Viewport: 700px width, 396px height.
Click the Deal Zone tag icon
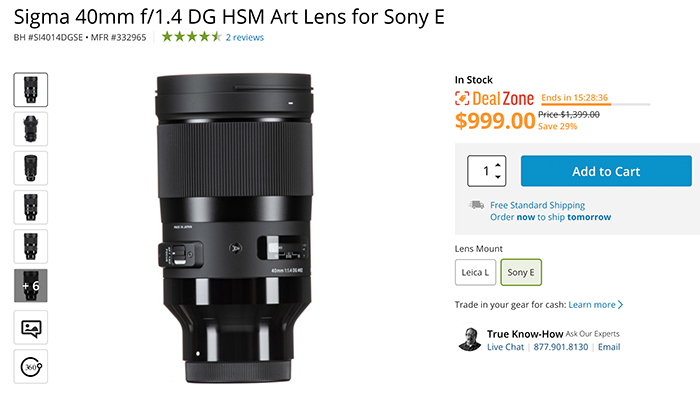(x=462, y=98)
